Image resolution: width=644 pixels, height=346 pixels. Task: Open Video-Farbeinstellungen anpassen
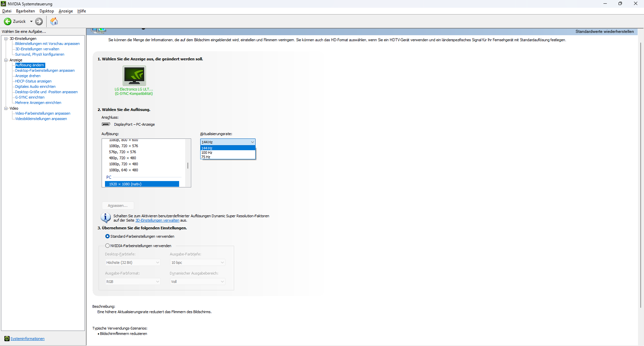coord(43,113)
